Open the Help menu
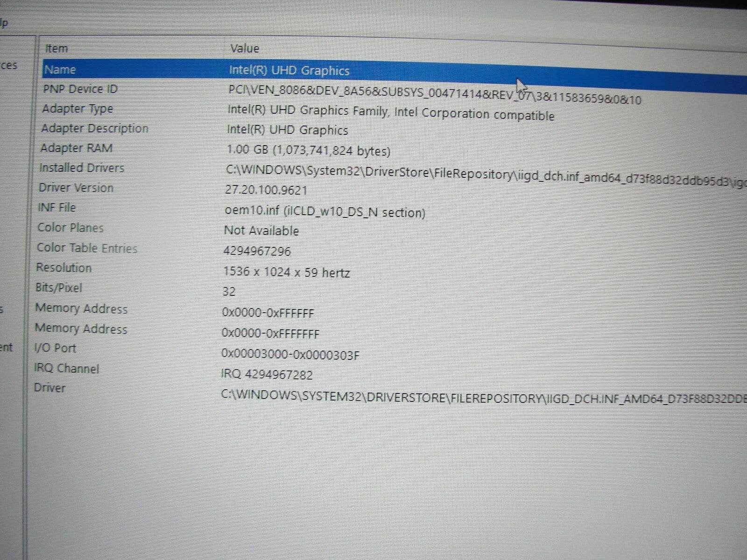 click(4, 22)
